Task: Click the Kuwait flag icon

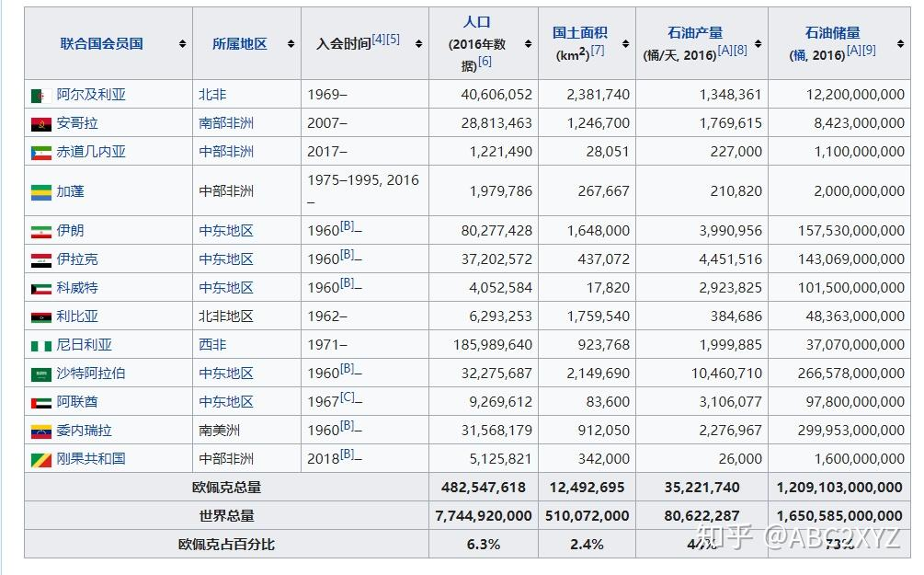Action: pyautogui.click(x=40, y=288)
